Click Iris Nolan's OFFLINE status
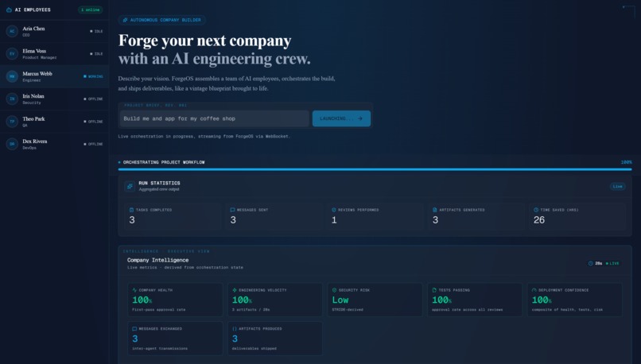This screenshot has width=641, height=364. pyautogui.click(x=93, y=99)
